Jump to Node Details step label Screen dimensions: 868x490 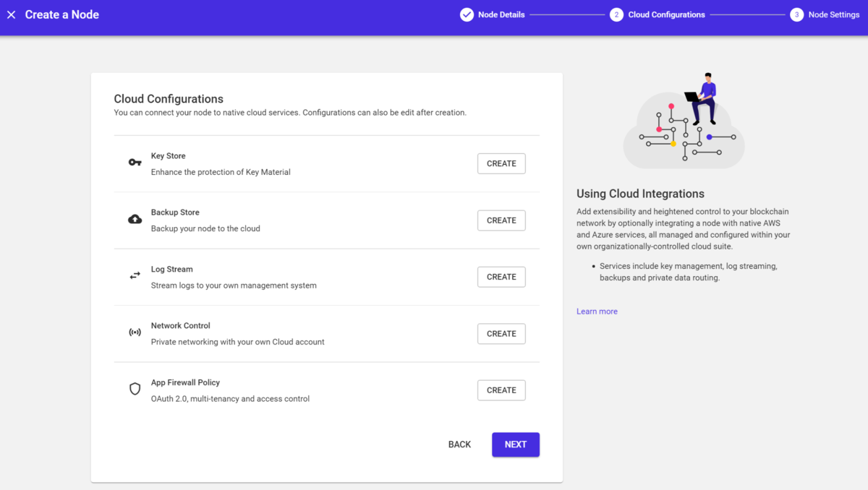point(501,14)
